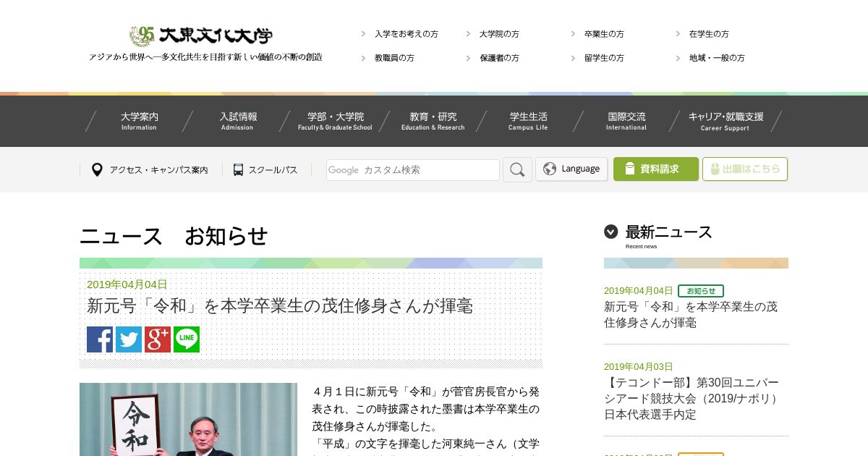Screen dimensions: 868x456
Task: Open the スクールバス page
Action: pyautogui.click(x=273, y=170)
